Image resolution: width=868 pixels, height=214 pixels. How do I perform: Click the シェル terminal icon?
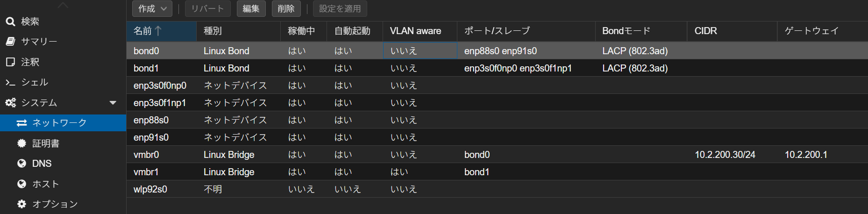[10, 82]
